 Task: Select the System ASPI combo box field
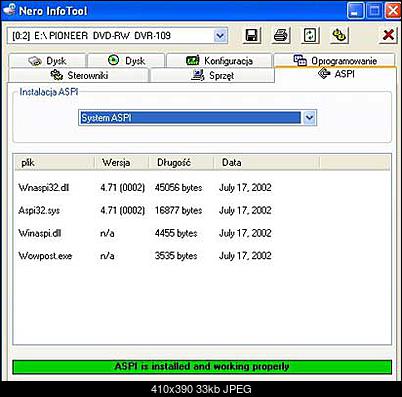198,118
